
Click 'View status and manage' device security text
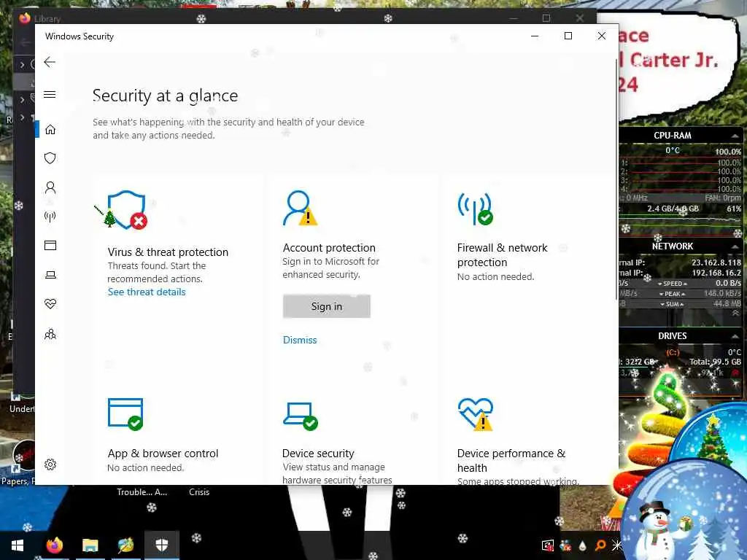333,467
